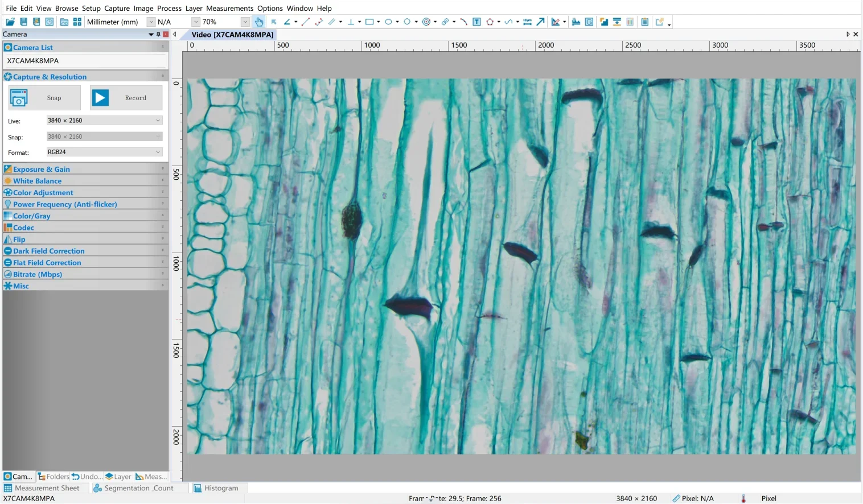Switch to the Histogram tab

[x=216, y=488]
